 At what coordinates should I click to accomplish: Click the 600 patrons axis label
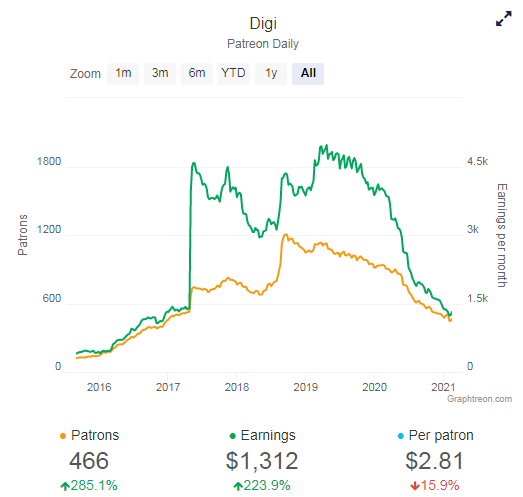pos(52,298)
